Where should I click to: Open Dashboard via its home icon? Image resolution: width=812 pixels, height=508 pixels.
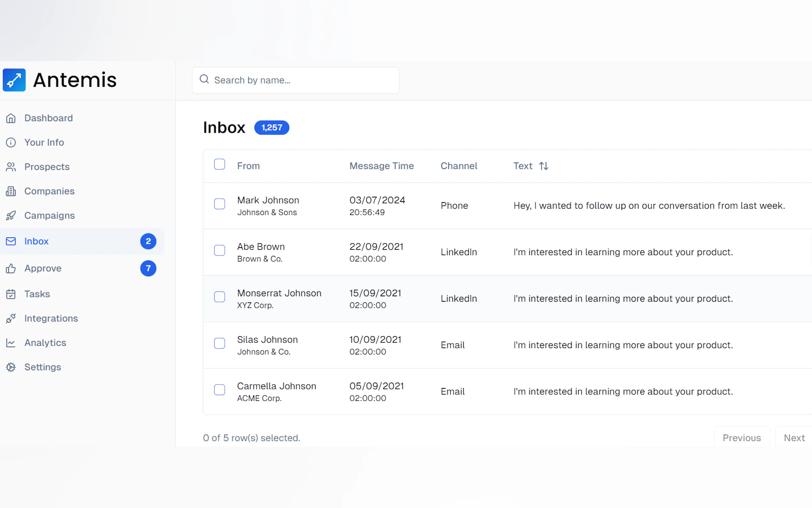click(x=11, y=118)
